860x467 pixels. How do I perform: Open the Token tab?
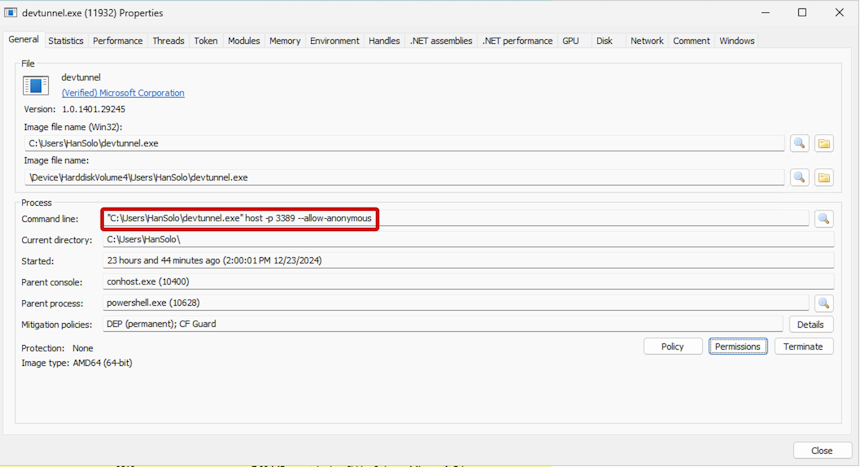point(206,41)
